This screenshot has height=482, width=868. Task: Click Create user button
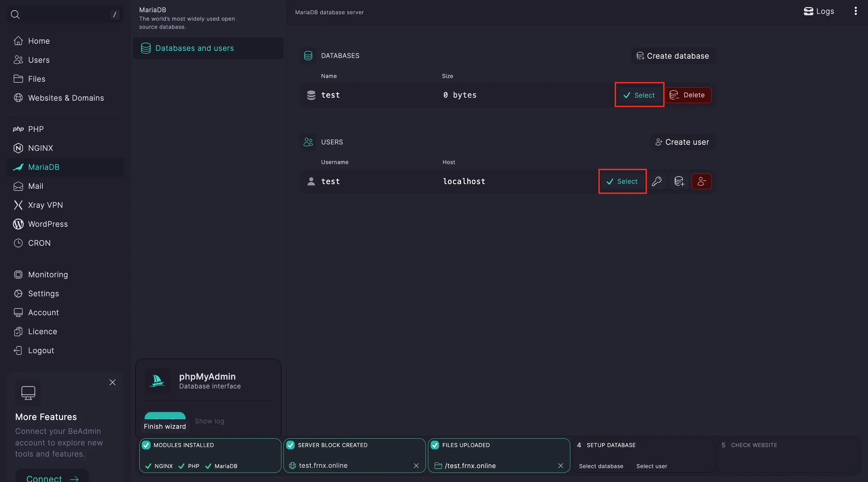coord(683,142)
